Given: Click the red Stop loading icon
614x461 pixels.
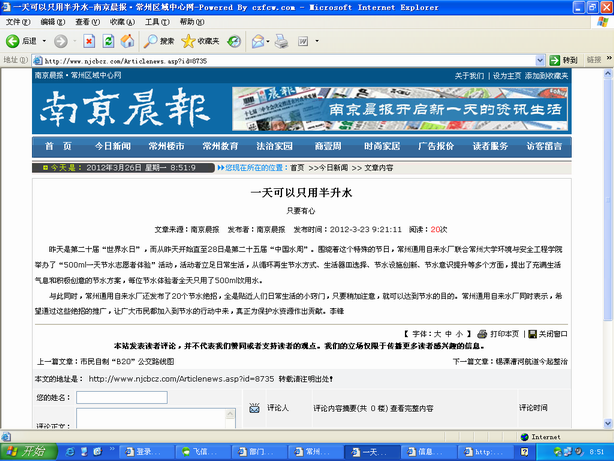Looking at the screenshot, I should coord(89,41).
